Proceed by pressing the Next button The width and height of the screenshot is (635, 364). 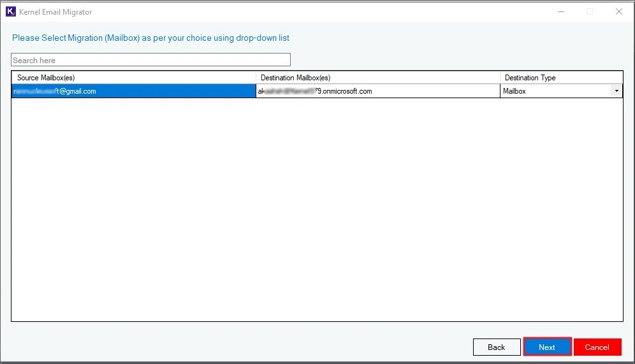pos(546,347)
